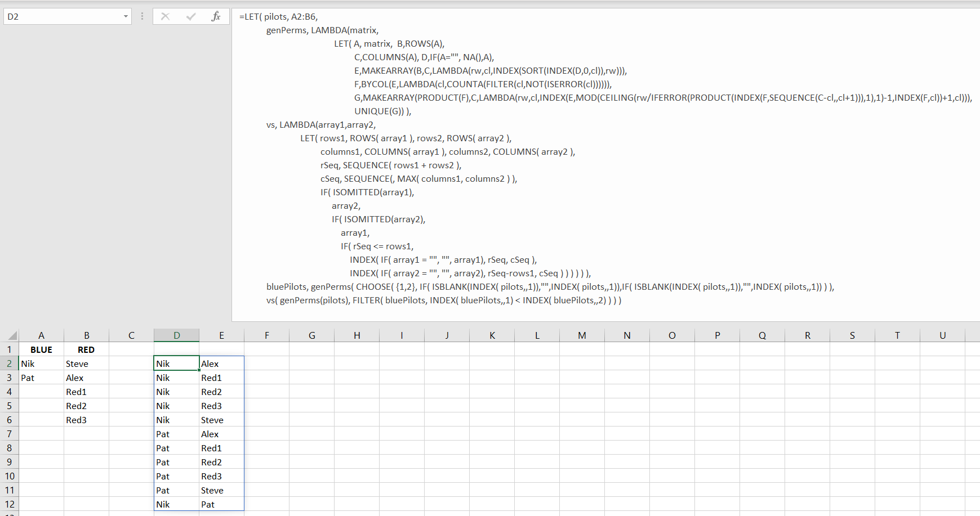Click active cell D2 with Nik

pos(176,364)
